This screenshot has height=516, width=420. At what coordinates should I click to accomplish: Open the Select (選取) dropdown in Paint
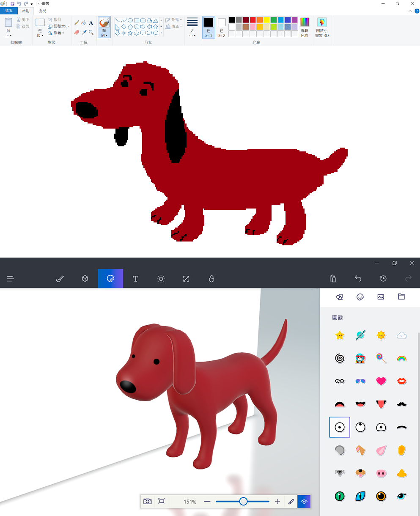tap(40, 33)
